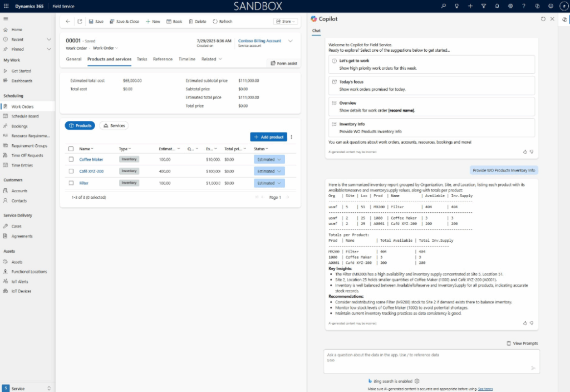Click the Save toolbar button
Viewport: 570px width, 392px height.
pos(96,22)
